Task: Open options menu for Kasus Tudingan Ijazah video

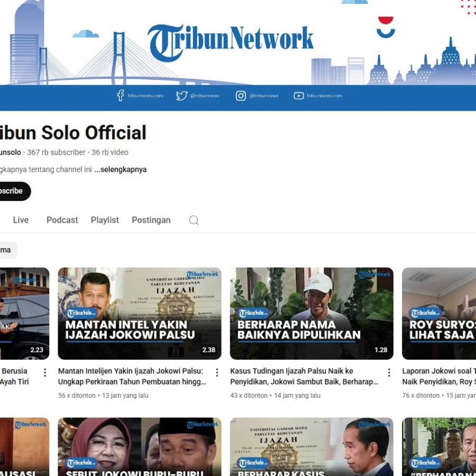Action: (389, 372)
